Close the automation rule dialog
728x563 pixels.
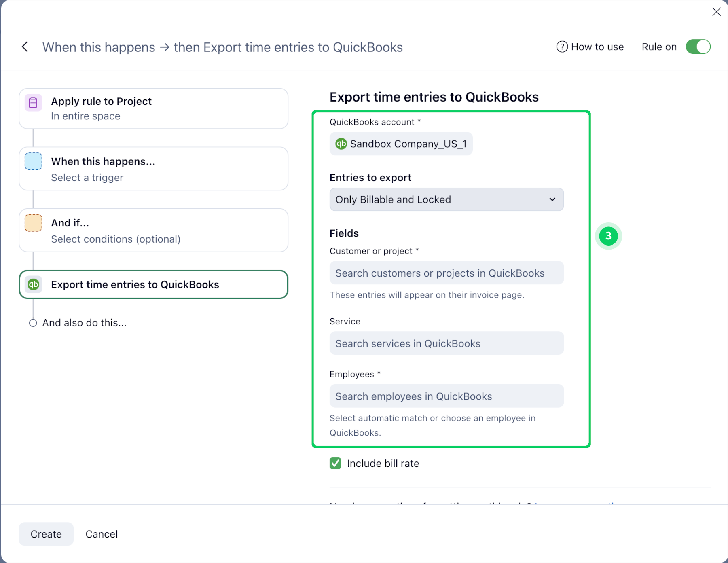[x=716, y=12]
